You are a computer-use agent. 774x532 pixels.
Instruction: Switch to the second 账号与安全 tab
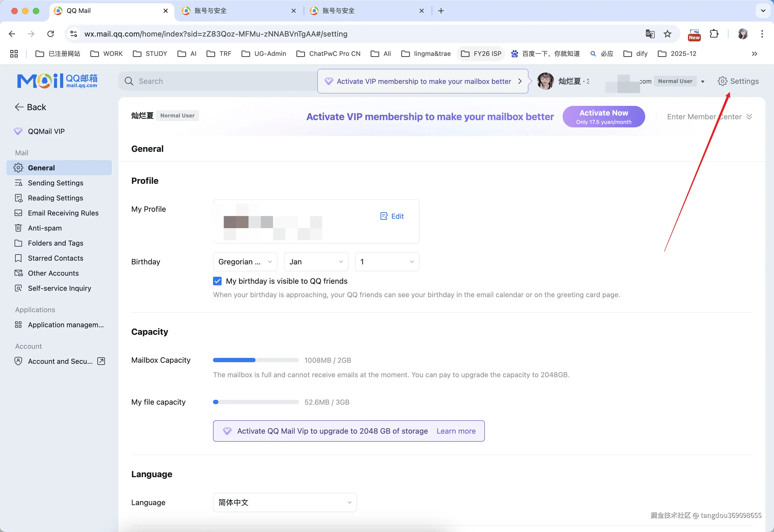(338, 11)
